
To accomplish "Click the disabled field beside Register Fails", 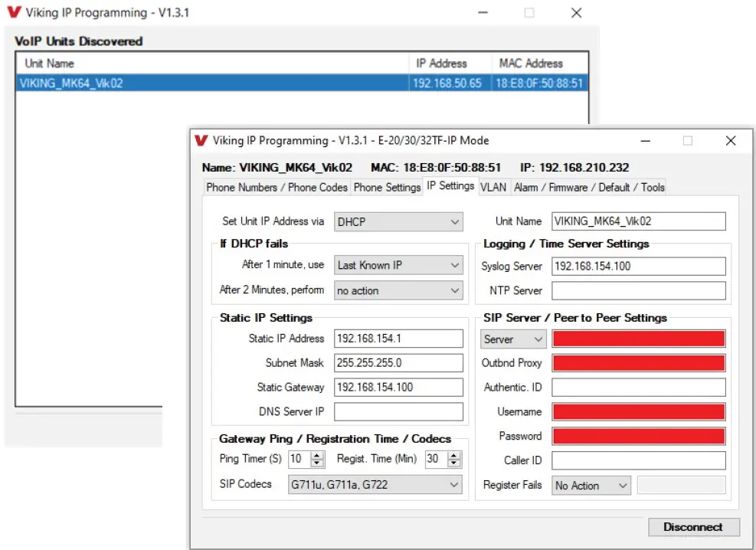I will (x=681, y=486).
